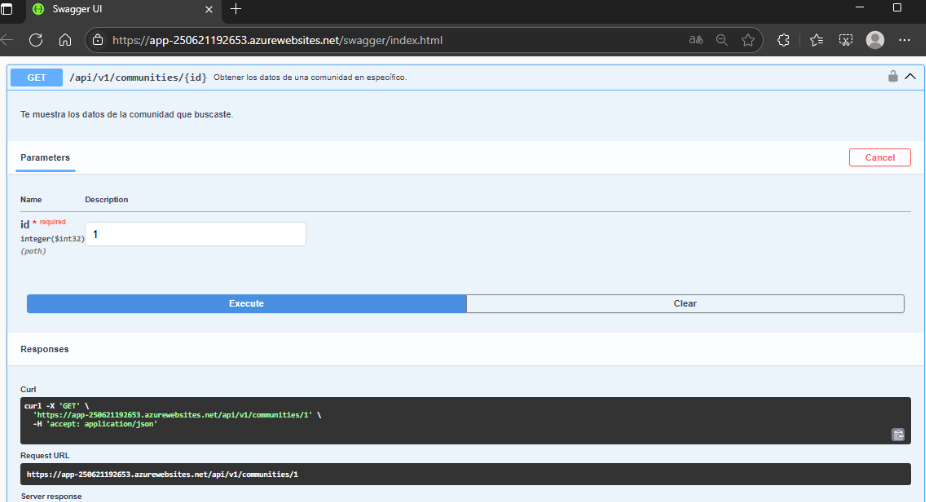Go back to the previous page
The height and width of the screenshot is (502, 926).
click(7, 40)
